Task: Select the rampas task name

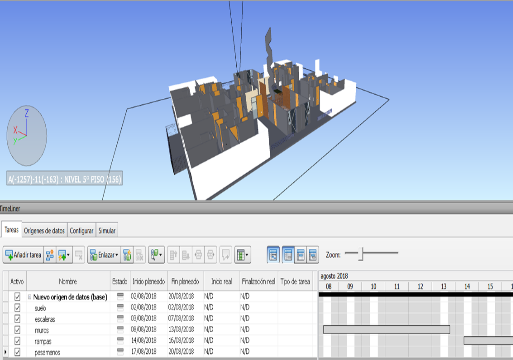Action: [43, 341]
